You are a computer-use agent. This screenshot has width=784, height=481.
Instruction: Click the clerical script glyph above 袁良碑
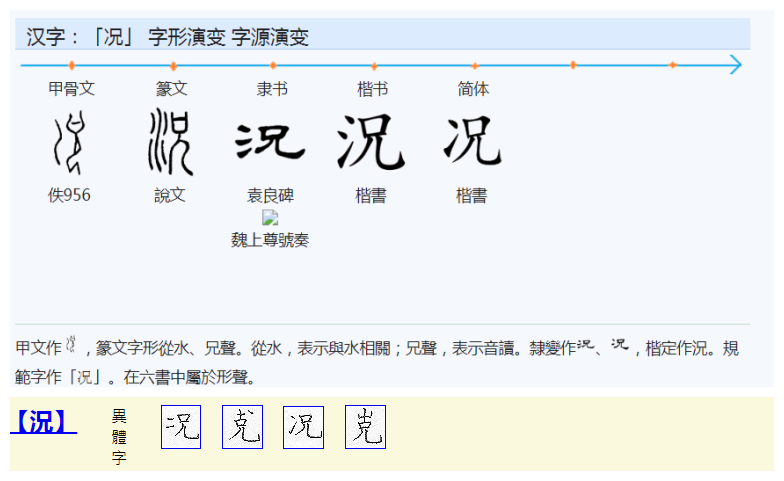[270, 142]
